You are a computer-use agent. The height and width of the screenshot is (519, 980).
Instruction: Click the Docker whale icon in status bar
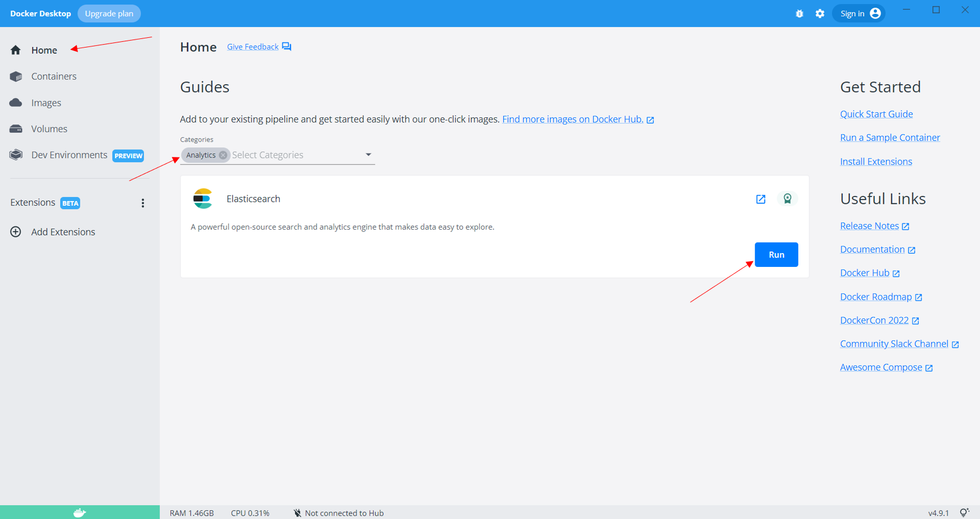(80, 513)
